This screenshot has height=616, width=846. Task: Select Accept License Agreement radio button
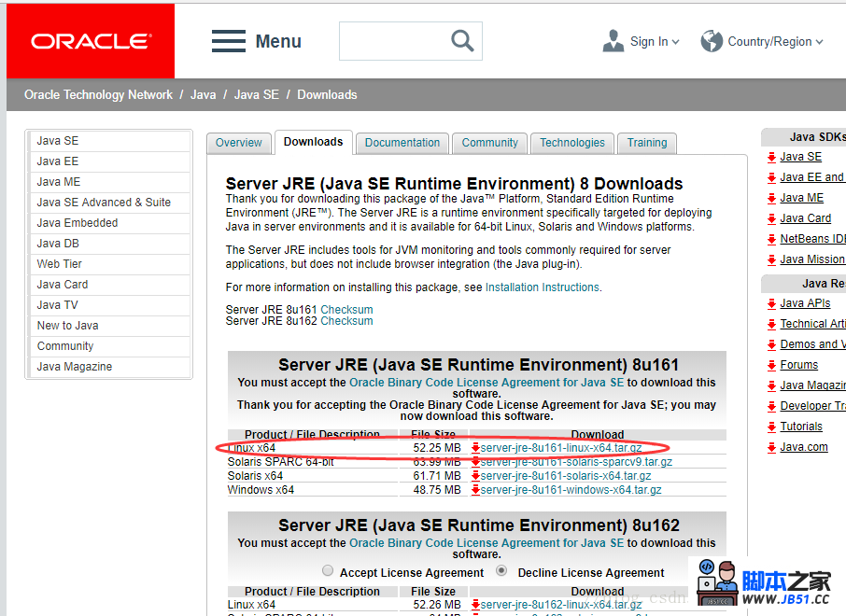pos(328,570)
